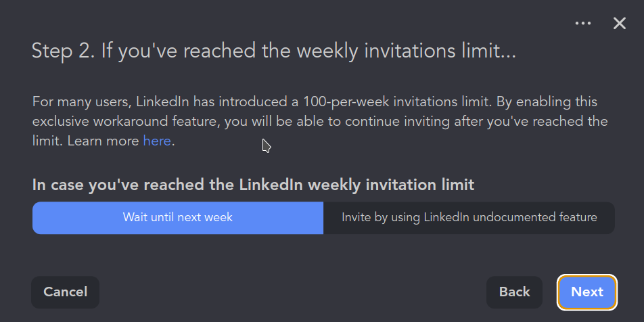Switch to the LinkedIn undocumented feature segment
The width and height of the screenshot is (644, 322).
469,218
